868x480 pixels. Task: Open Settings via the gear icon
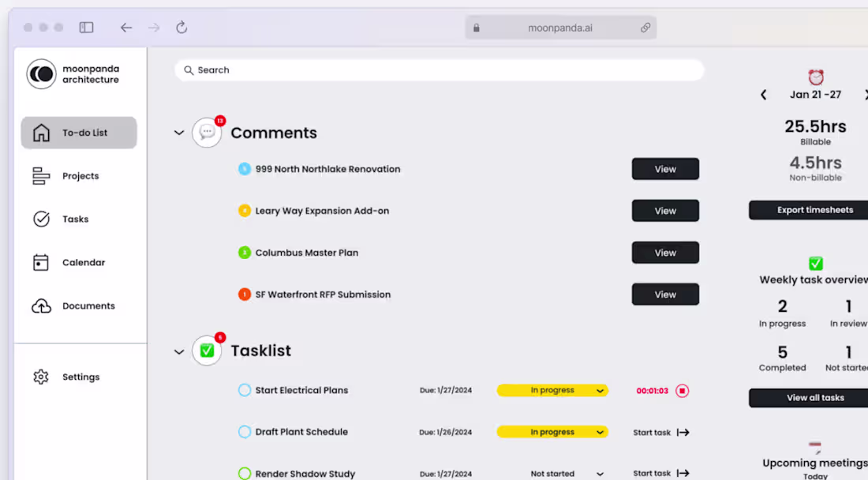point(41,377)
